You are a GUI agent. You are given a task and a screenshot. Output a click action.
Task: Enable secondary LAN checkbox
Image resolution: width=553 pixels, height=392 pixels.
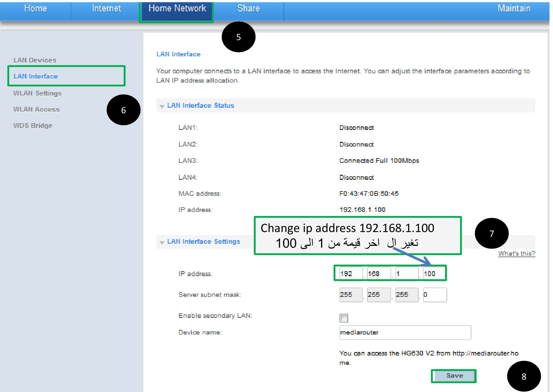coord(344,318)
